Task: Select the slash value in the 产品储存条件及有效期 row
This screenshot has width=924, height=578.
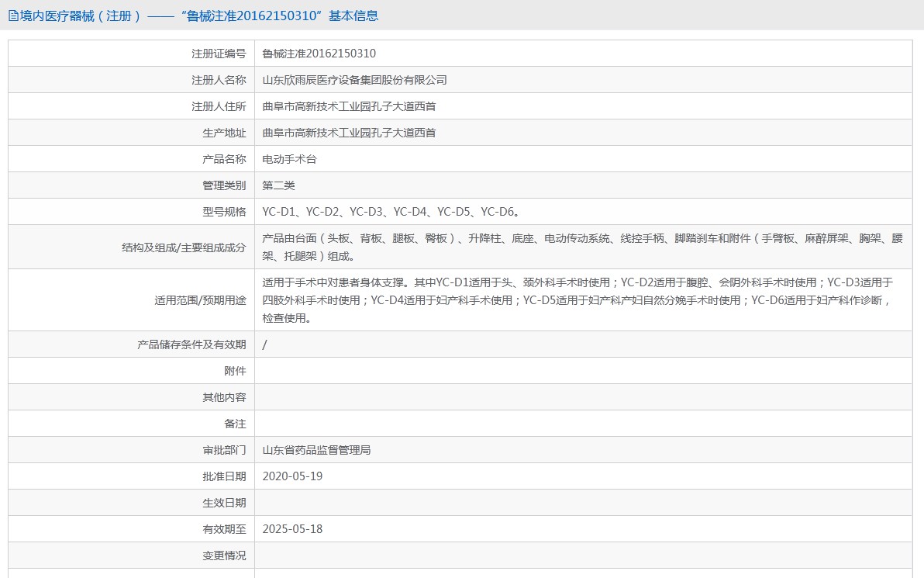Action: pos(264,345)
